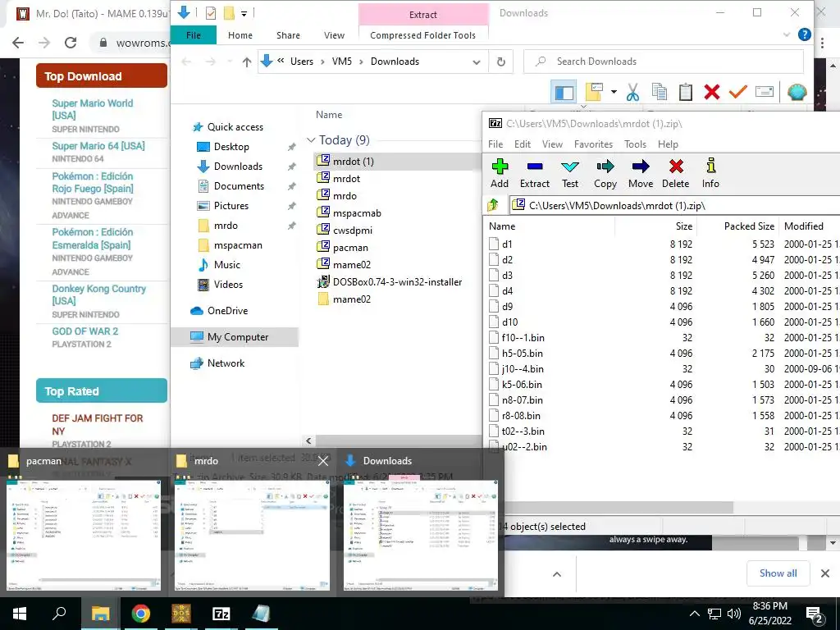The height and width of the screenshot is (630, 840).
Task: Click the Windows Start button
Action: (20, 614)
